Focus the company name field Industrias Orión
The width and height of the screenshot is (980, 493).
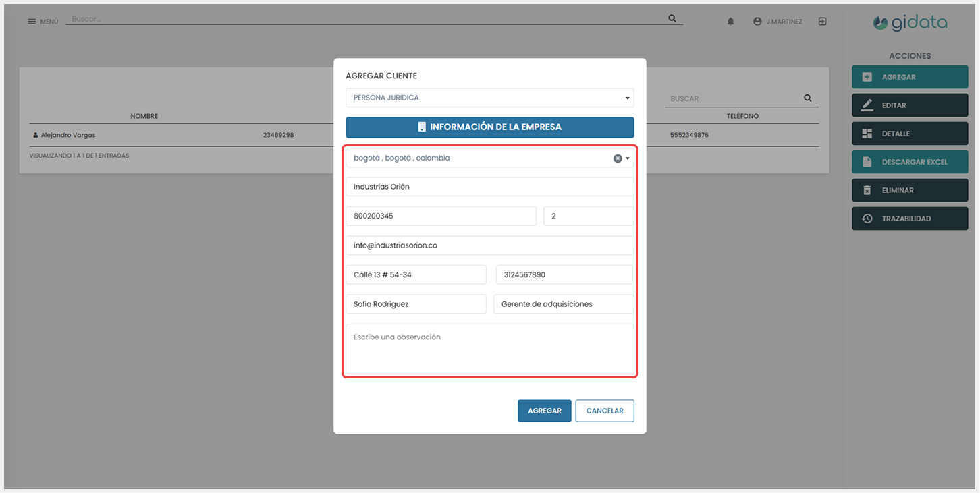point(489,187)
